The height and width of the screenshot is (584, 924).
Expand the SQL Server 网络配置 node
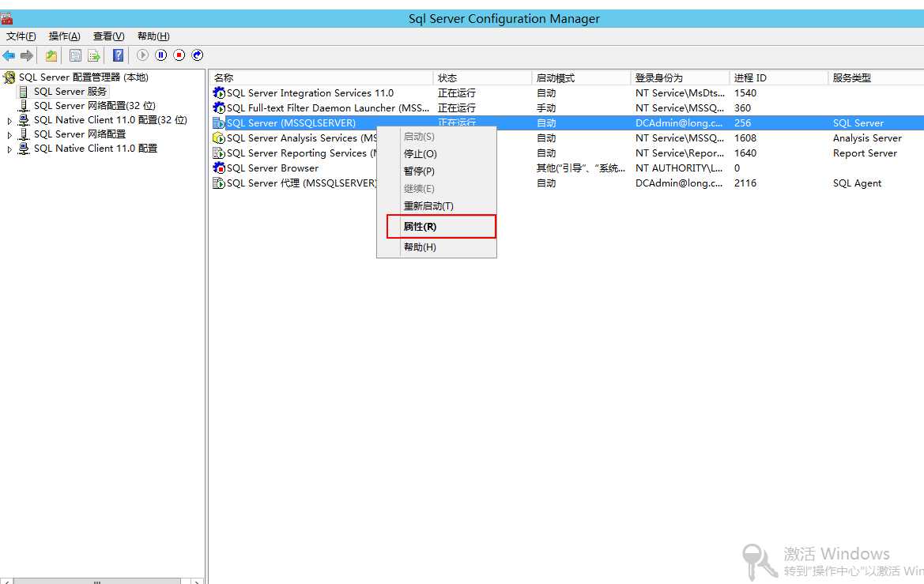[9, 135]
